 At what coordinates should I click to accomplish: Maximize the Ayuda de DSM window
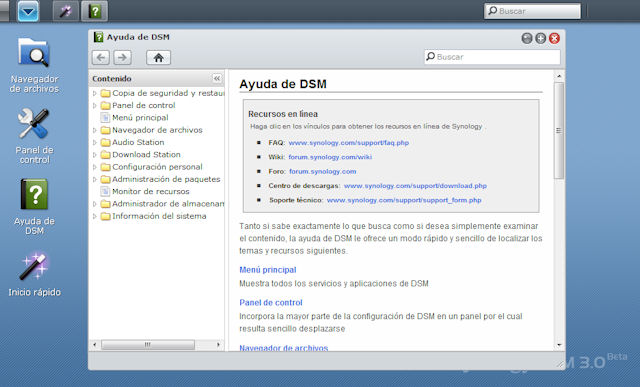pos(540,38)
